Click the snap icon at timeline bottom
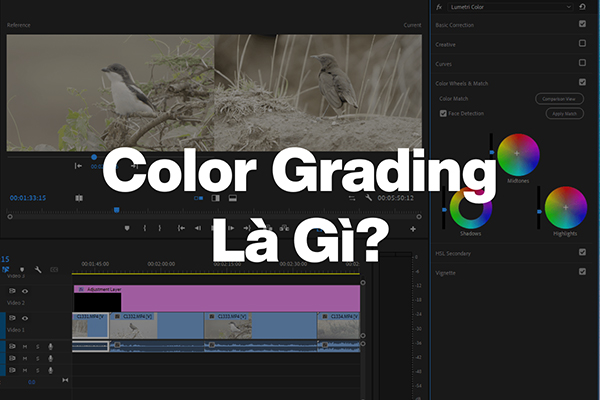 tap(65, 380)
